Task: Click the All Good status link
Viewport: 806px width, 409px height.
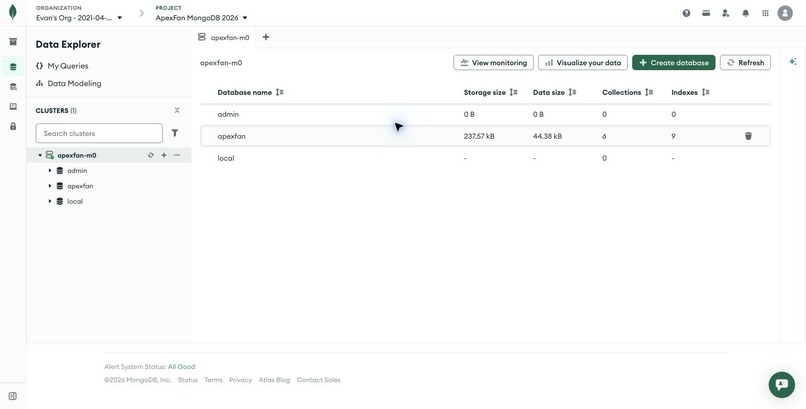Action: click(181, 367)
